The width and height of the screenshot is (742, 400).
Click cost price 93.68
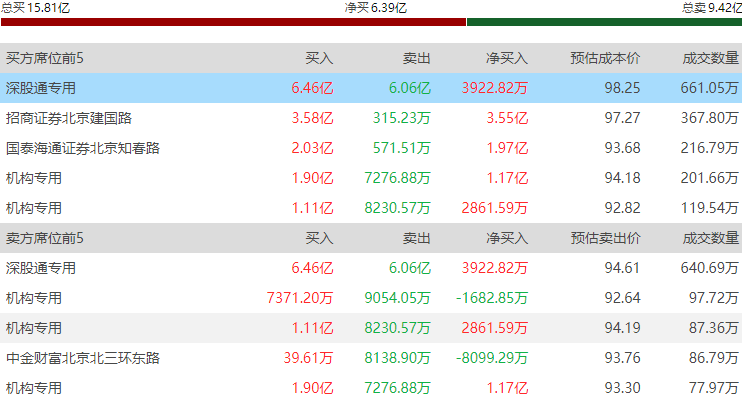pos(622,148)
